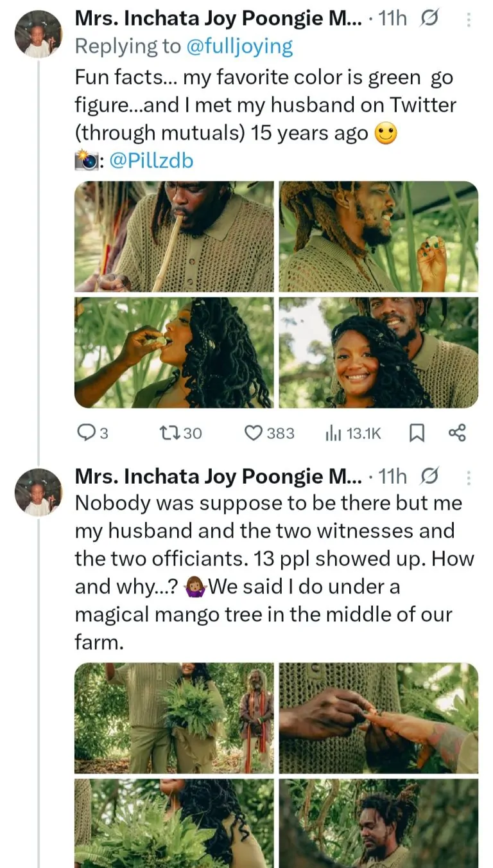
Task: View analytics showing 13.1K views
Action: [x=352, y=434]
